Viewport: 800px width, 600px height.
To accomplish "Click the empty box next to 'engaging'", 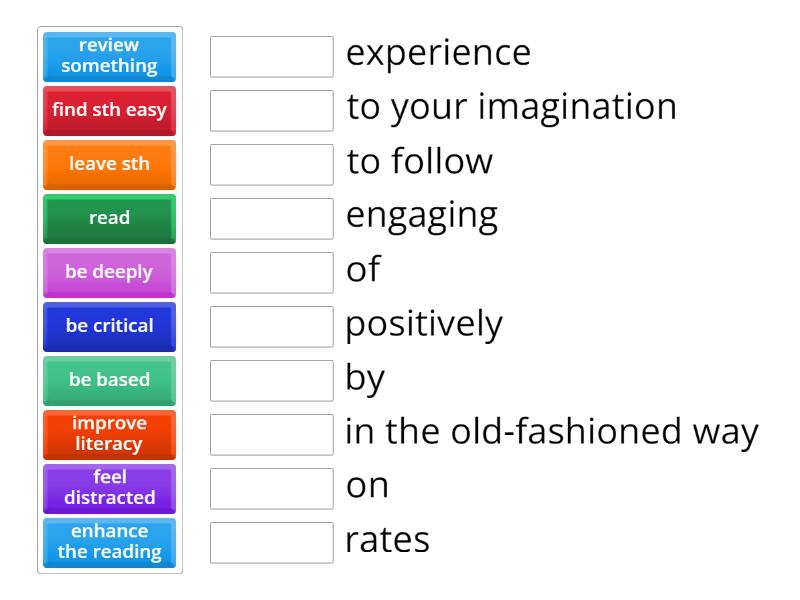I will (272, 219).
